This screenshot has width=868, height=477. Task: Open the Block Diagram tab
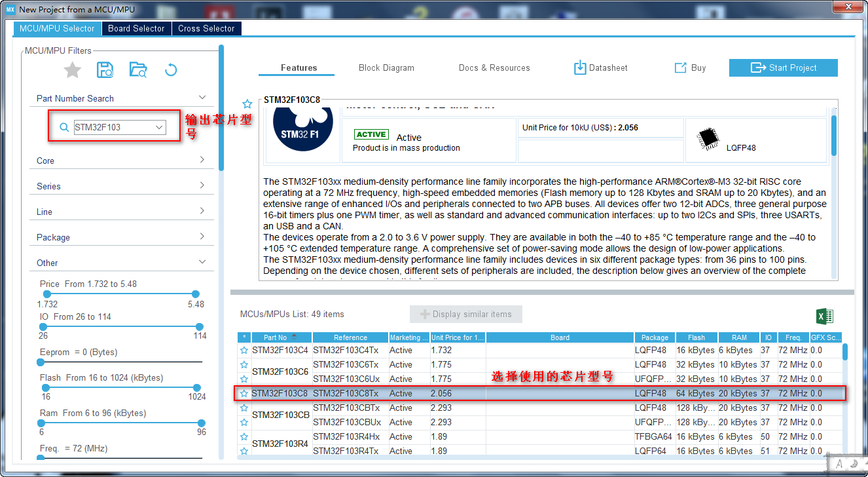(x=386, y=67)
